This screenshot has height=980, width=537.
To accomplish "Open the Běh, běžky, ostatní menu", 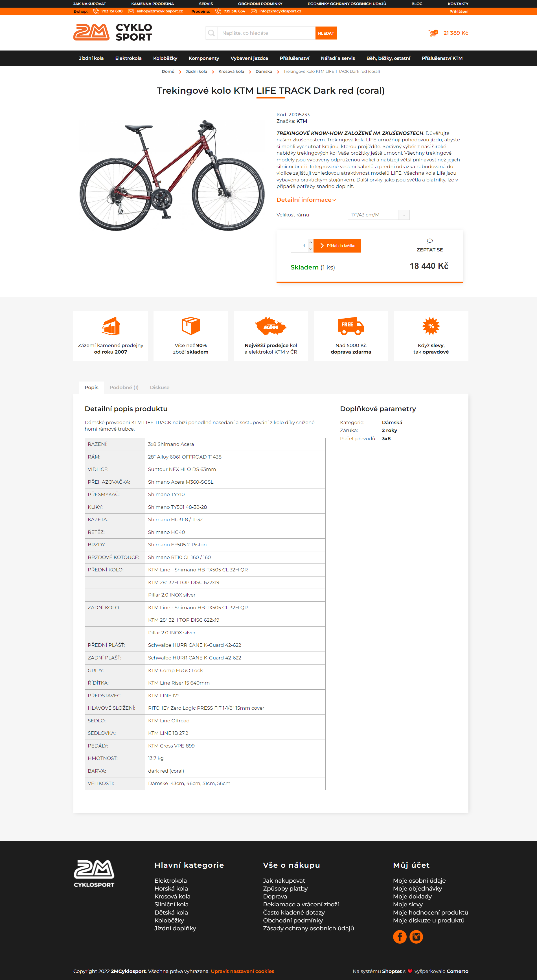I will 388,58.
